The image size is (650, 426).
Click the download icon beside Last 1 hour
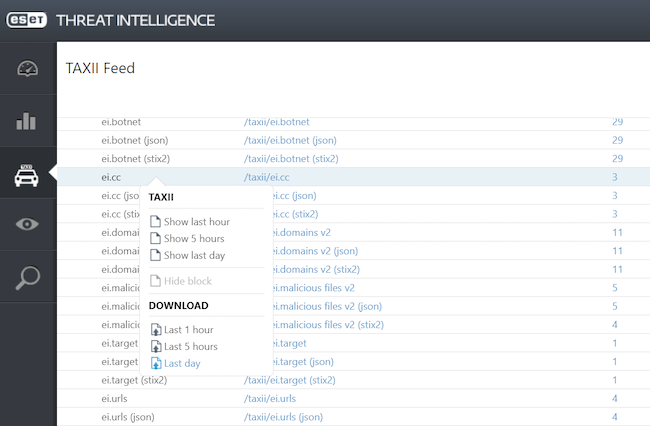click(155, 330)
